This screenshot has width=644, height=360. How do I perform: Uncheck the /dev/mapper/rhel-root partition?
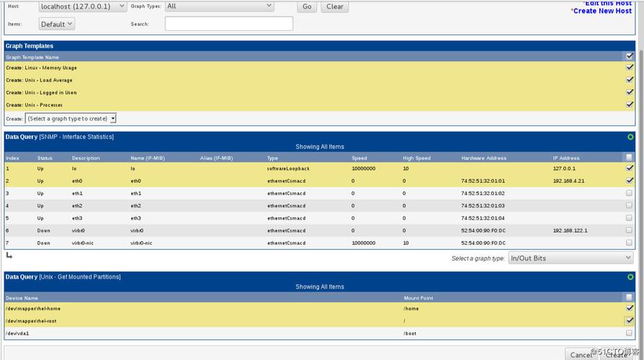point(629,320)
